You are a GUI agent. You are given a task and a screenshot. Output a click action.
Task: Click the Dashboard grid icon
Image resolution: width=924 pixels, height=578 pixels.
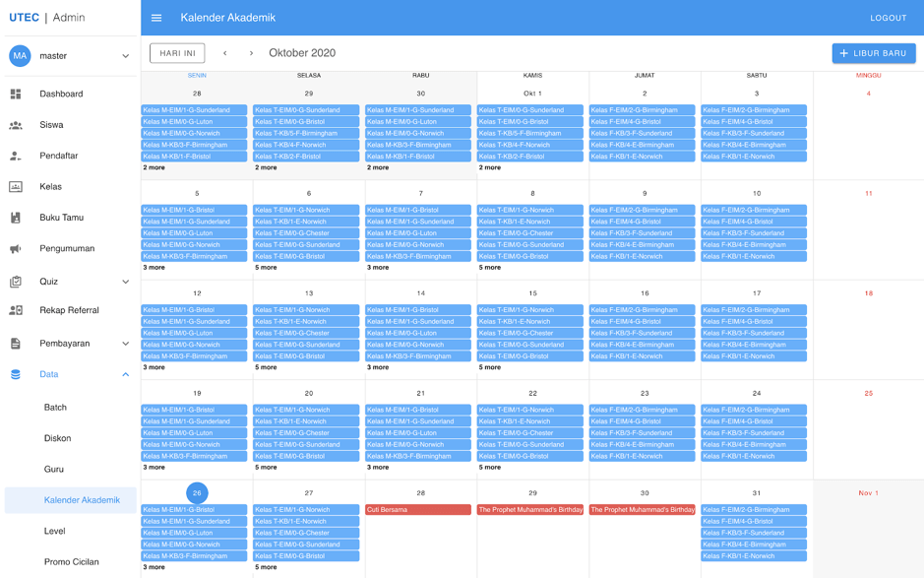16,94
